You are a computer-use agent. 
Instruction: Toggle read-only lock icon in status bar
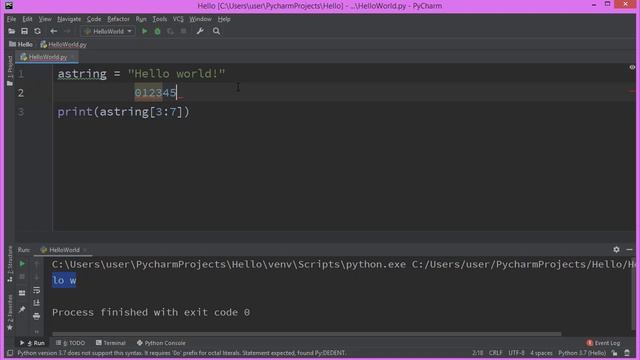[x=614, y=353]
